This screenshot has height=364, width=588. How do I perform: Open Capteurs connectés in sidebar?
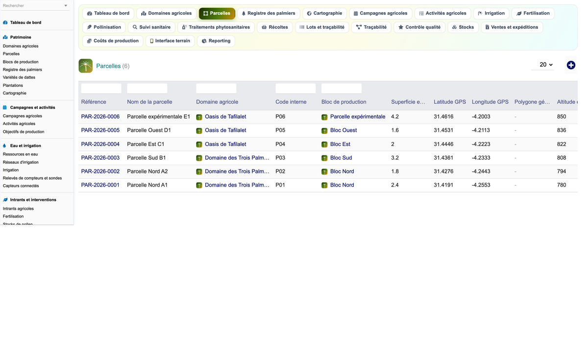(21, 186)
